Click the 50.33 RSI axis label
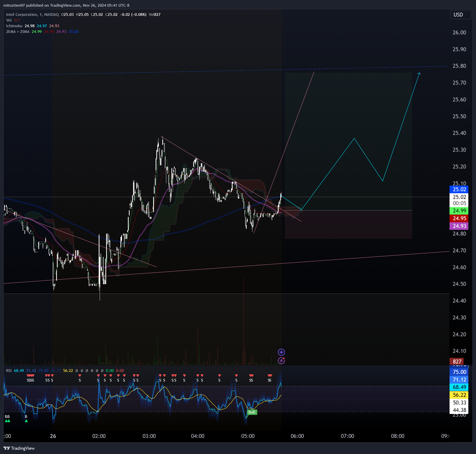The width and height of the screenshot is (476, 454). (x=459, y=403)
